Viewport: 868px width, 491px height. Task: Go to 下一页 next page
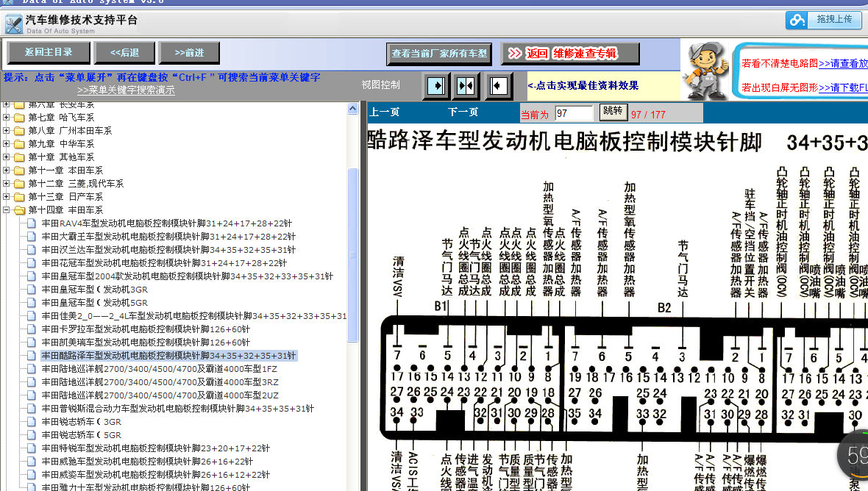[463, 112]
